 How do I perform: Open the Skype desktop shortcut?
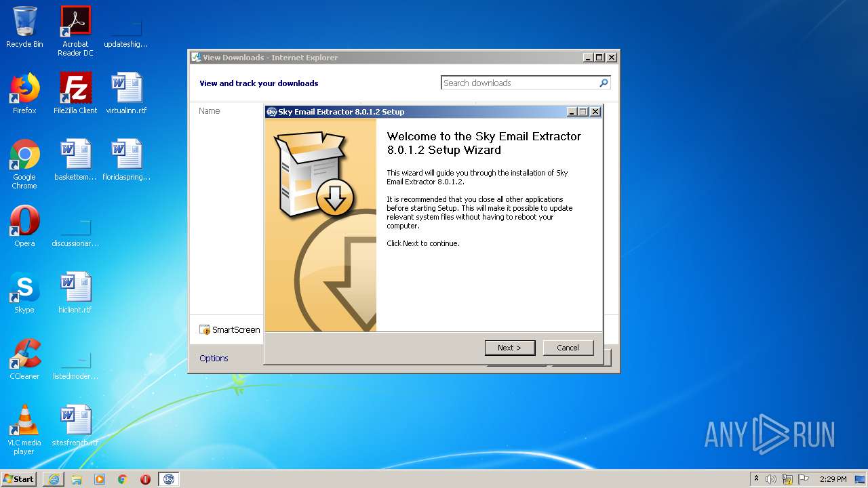[24, 293]
